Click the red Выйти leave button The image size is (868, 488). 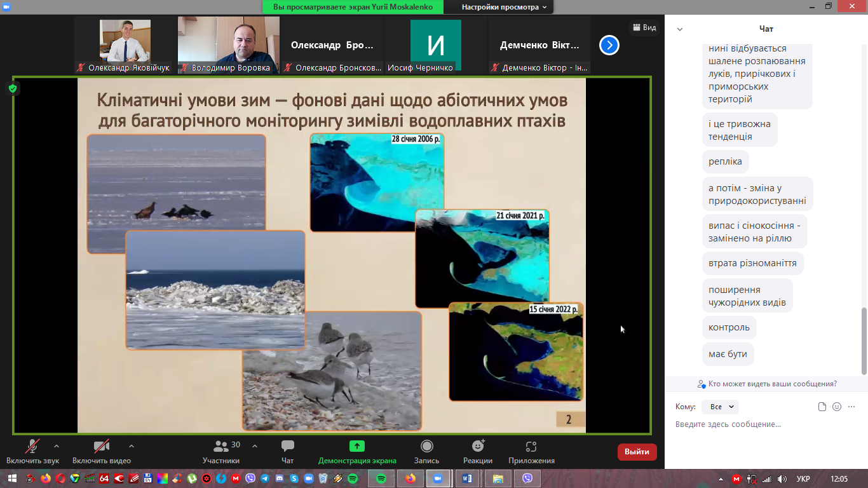[x=637, y=452]
